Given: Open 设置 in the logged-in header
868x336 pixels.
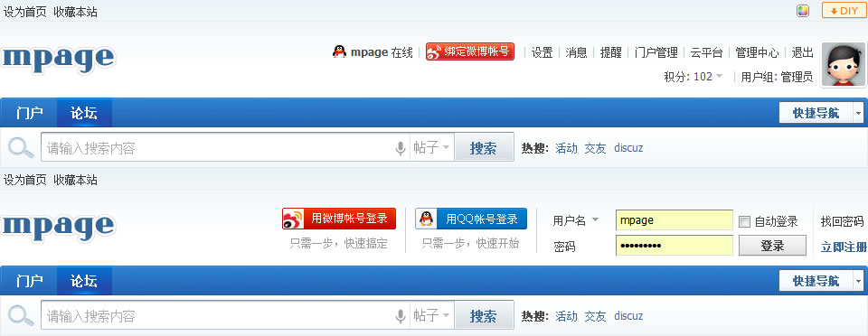Looking at the screenshot, I should [542, 52].
